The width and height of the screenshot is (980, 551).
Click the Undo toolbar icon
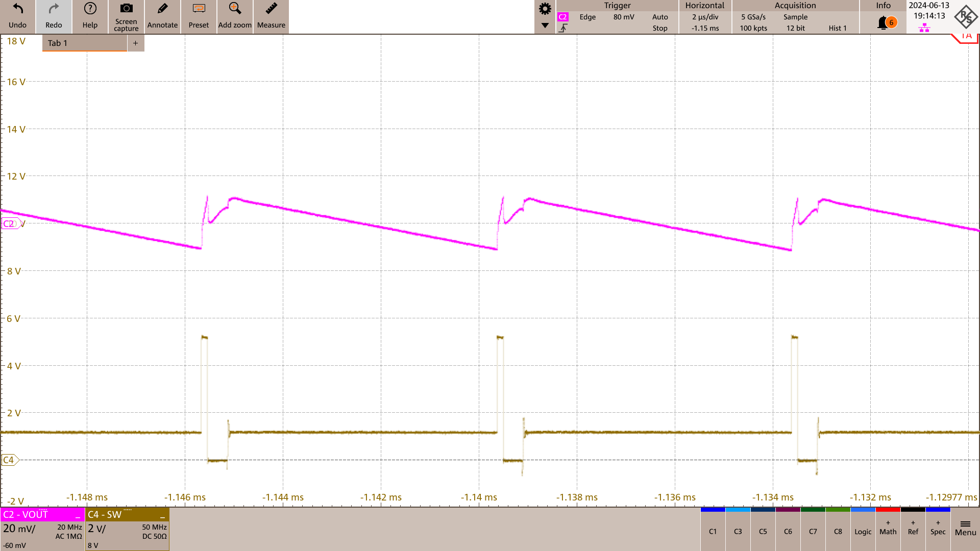point(18,17)
